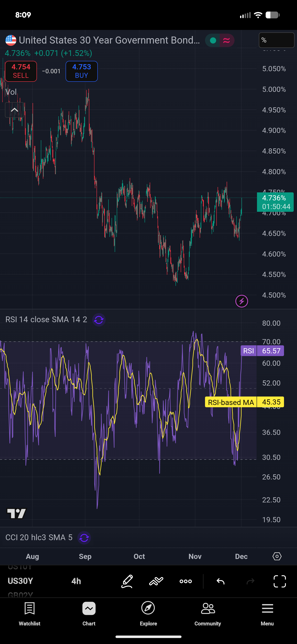Undo the last chart action
Image resolution: width=297 pixels, height=644 pixels.
(220, 581)
